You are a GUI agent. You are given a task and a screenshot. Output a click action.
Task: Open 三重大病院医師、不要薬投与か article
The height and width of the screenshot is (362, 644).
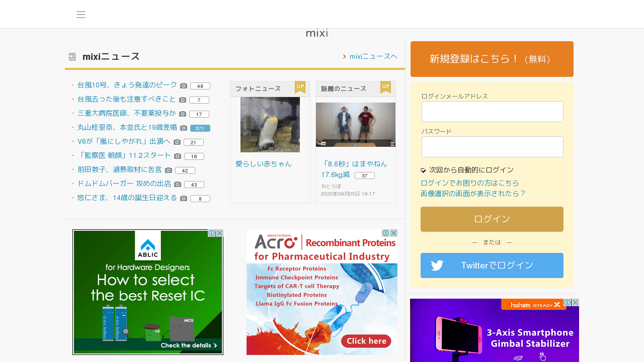127,113
